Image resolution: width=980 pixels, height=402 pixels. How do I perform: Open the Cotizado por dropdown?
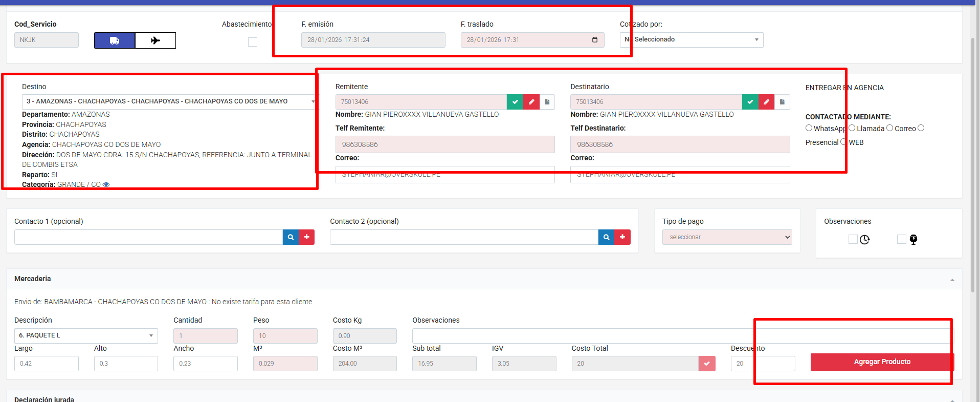tap(692, 40)
